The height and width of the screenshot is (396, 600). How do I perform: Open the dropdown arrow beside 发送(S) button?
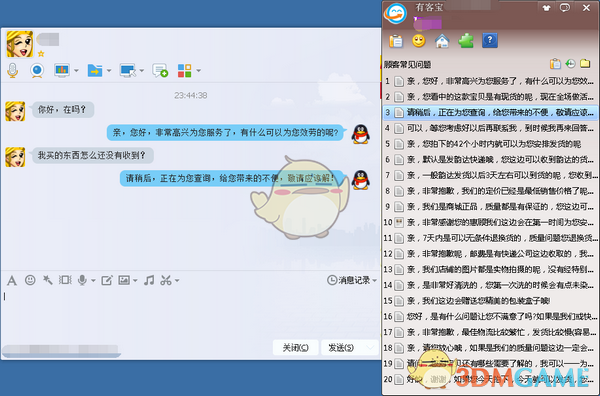coord(370,347)
